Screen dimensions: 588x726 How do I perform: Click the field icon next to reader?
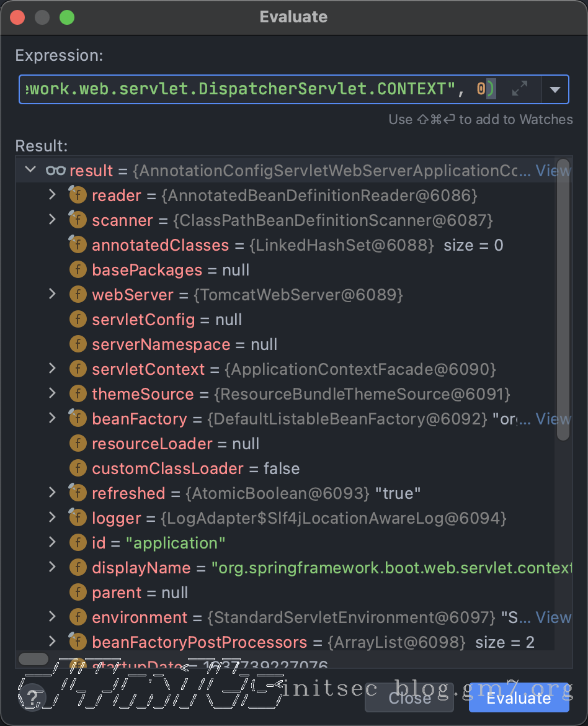tap(78, 195)
